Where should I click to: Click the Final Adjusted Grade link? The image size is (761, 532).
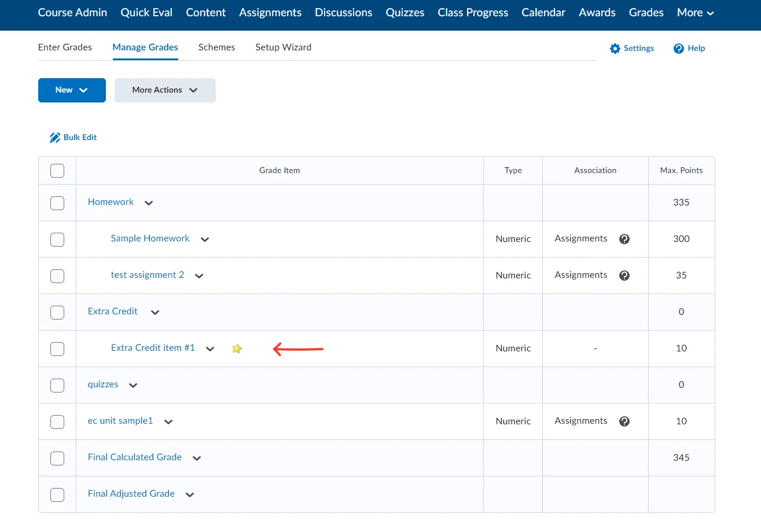click(x=131, y=493)
